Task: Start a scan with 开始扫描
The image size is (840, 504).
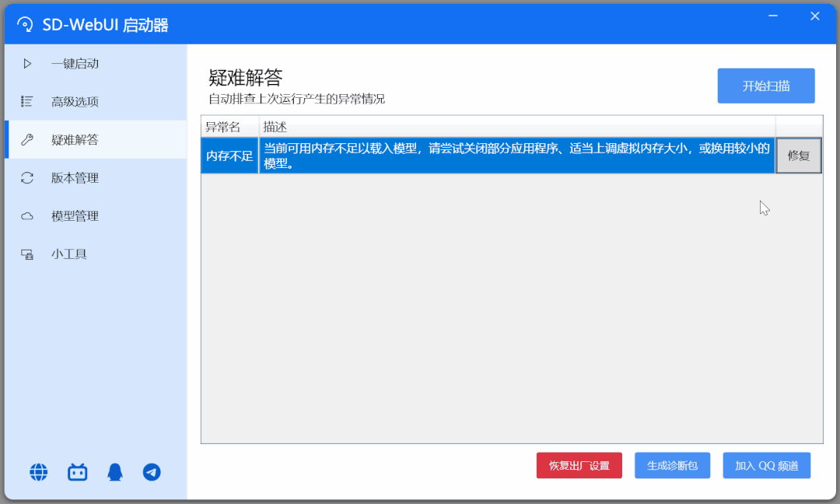Action: point(765,86)
